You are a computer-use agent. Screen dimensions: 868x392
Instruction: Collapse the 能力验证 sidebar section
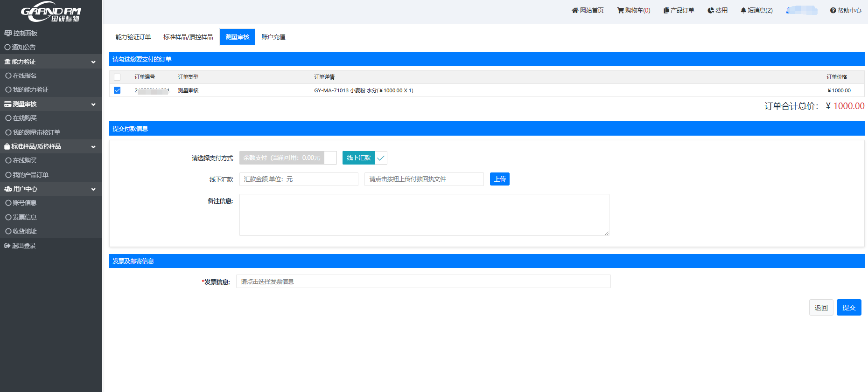point(93,62)
